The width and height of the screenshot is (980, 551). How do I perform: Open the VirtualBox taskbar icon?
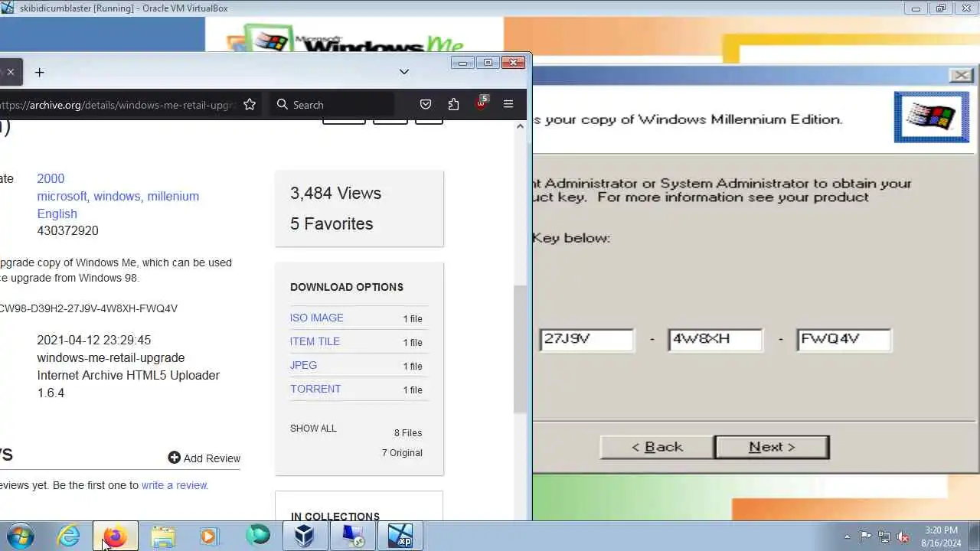[x=305, y=536]
